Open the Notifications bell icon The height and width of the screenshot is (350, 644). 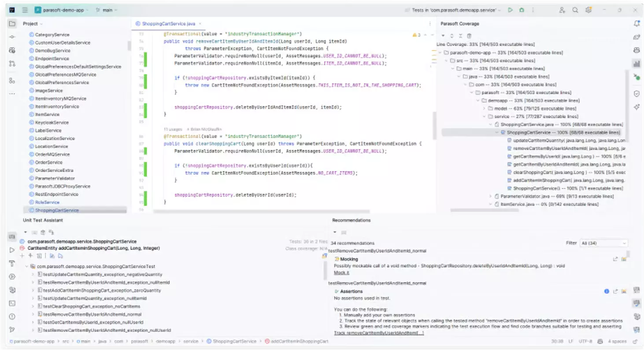point(637,24)
